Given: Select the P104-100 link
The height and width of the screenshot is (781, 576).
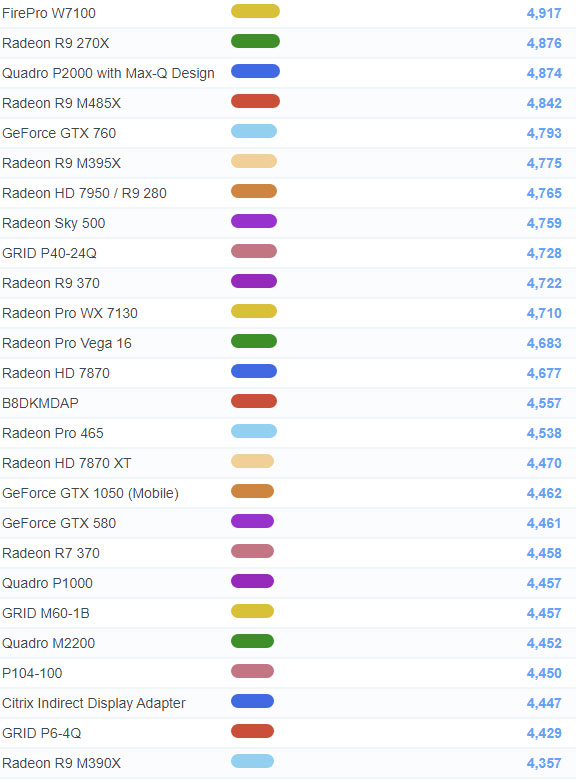Looking at the screenshot, I should point(32,673).
